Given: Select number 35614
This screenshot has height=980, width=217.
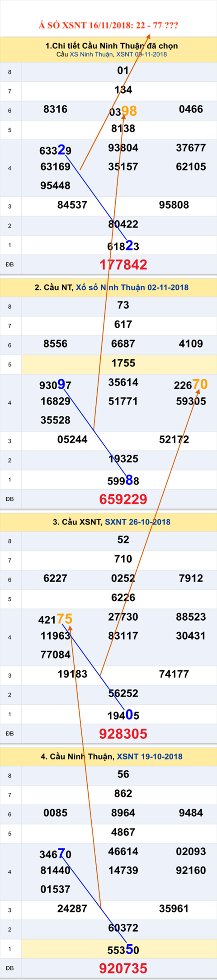Looking at the screenshot, I should point(123,382).
